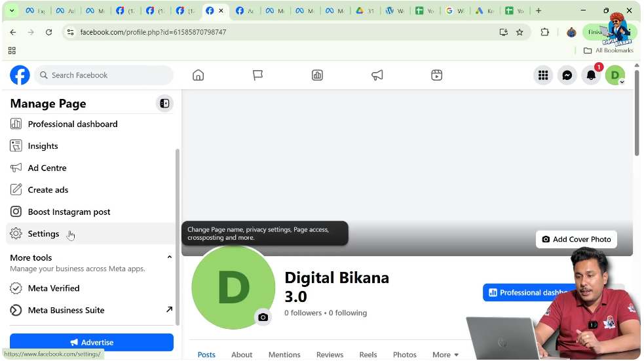Open Insights in the sidebar
This screenshot has width=644, height=361.
(x=90, y=146)
